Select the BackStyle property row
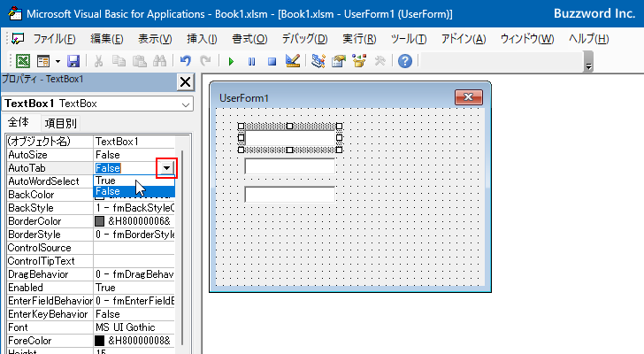The height and width of the screenshot is (354, 644). tap(91, 208)
